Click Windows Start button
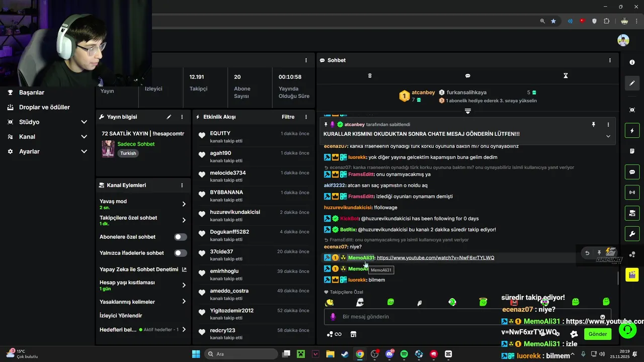644x362 pixels. coord(196,354)
